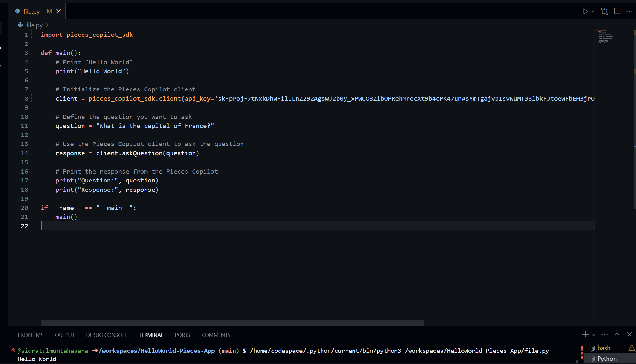Viewport: 636px width, 364px height.
Task: Close the file.py editor tab
Action: point(59,12)
